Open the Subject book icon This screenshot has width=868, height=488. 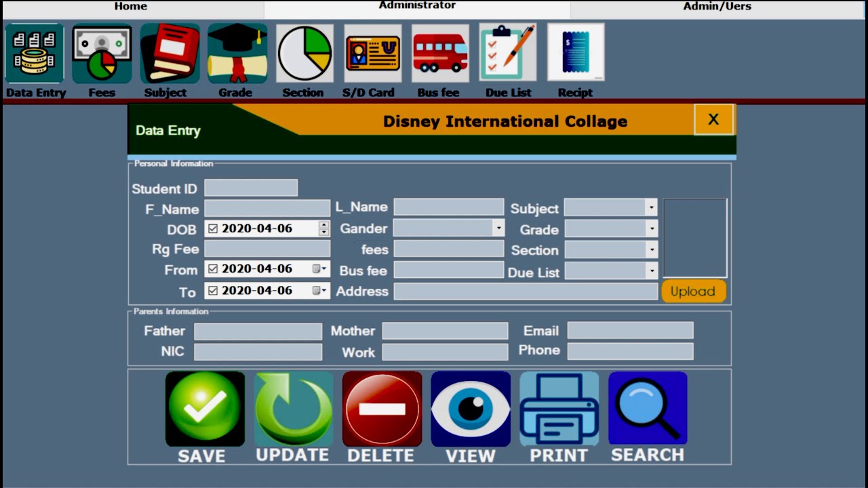(170, 54)
